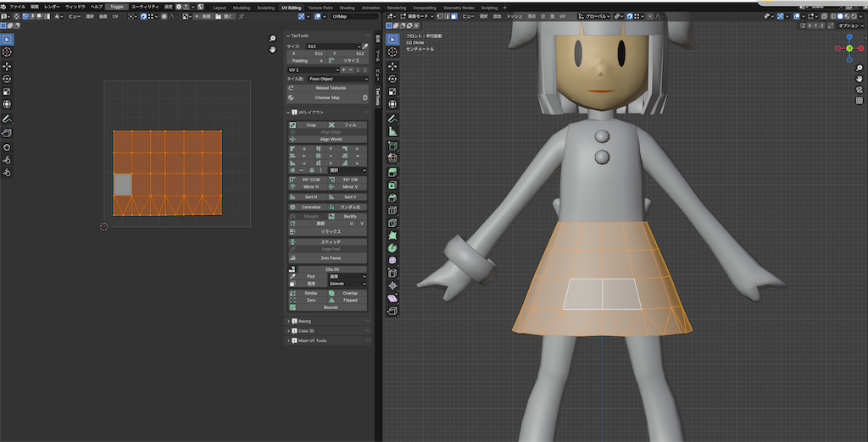Select the Annotate tool in UV editor toolbar

coord(7,119)
